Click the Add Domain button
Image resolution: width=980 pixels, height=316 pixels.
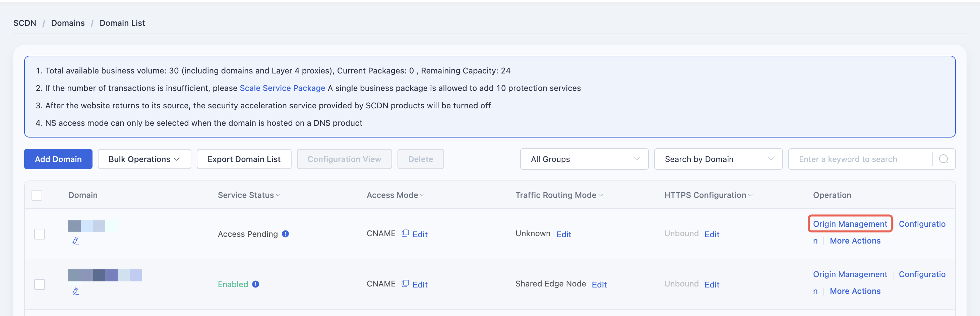click(58, 159)
